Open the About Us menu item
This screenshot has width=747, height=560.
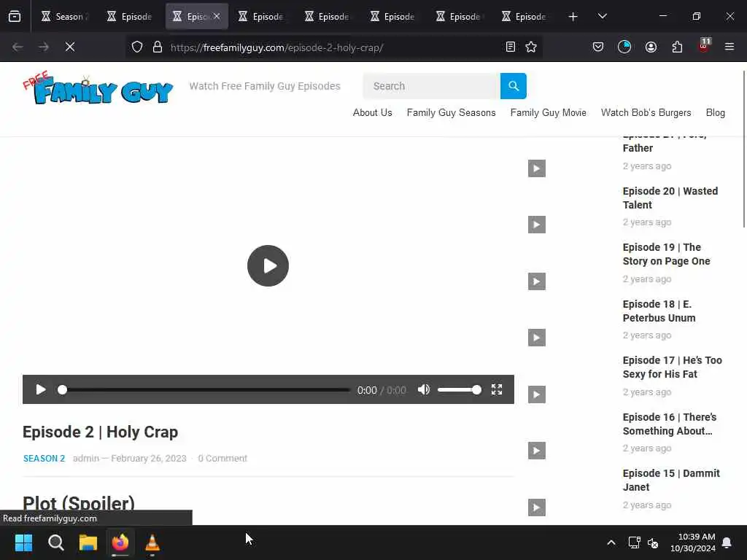tap(373, 113)
